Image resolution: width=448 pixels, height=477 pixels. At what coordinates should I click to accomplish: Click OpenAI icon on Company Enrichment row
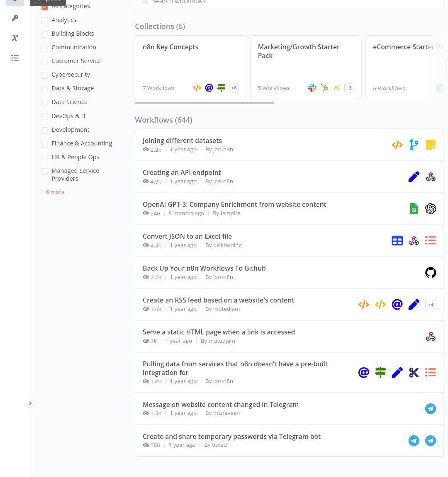431,209
